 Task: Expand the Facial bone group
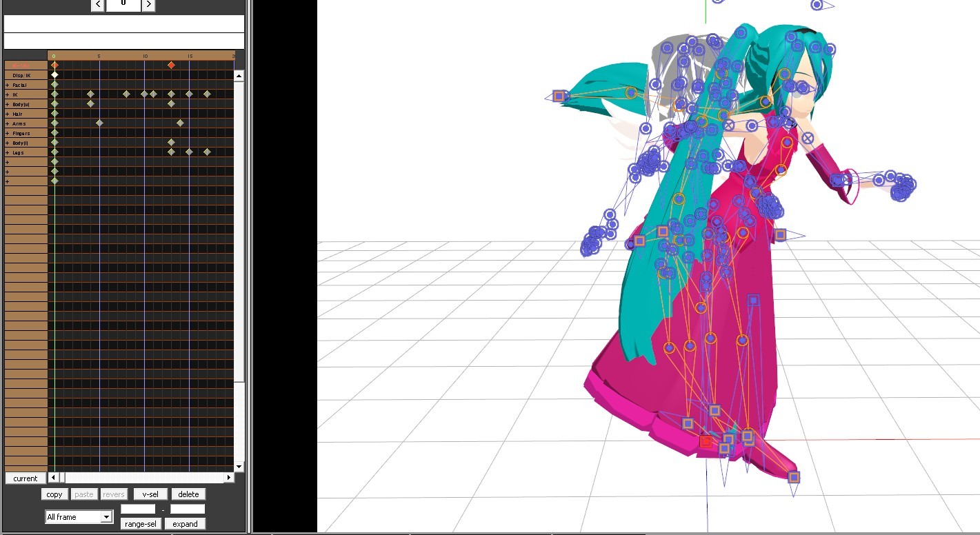[x=7, y=85]
